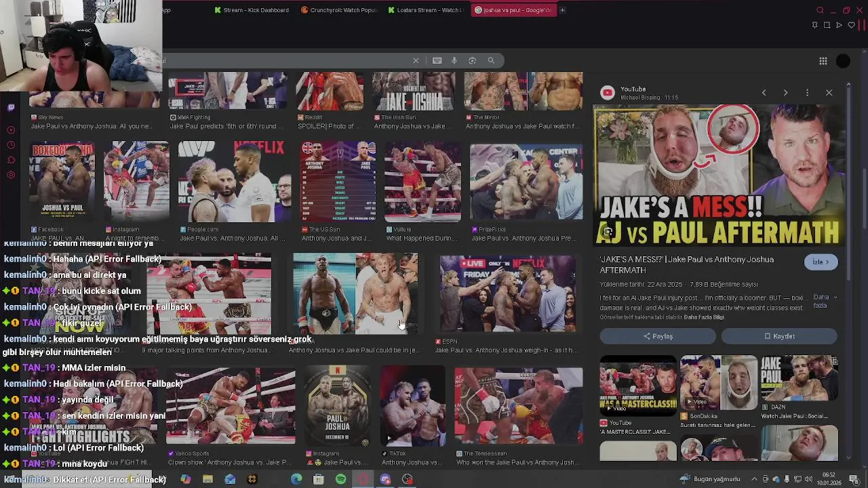Open the Google apps grid
This screenshot has width=868, height=488.
(823, 61)
